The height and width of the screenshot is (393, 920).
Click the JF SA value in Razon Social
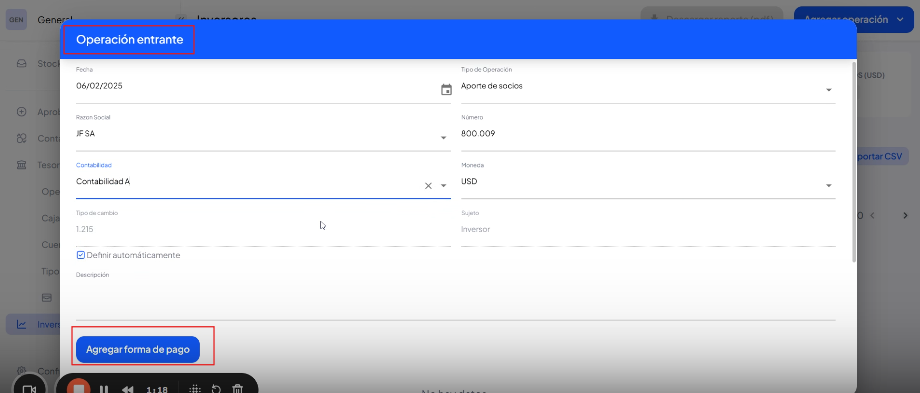pyautogui.click(x=86, y=134)
